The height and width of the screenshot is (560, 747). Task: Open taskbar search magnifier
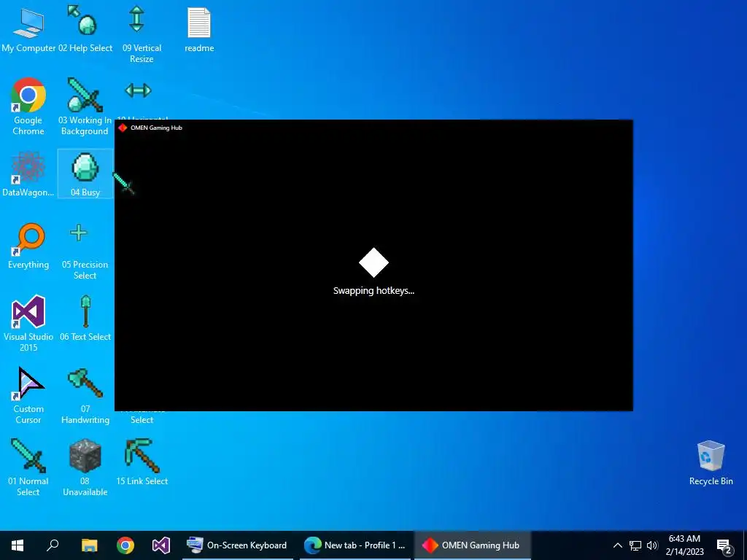[x=53, y=545]
